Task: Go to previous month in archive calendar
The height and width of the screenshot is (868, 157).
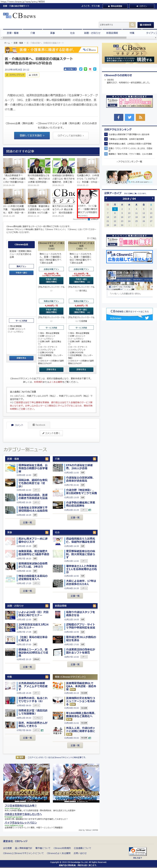Action: click(106, 198)
